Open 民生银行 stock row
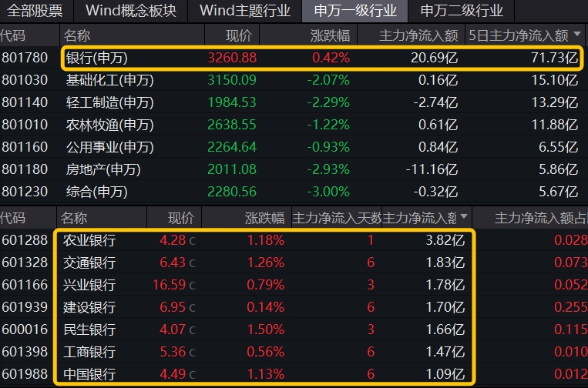The width and height of the screenshot is (588, 388). (x=294, y=329)
